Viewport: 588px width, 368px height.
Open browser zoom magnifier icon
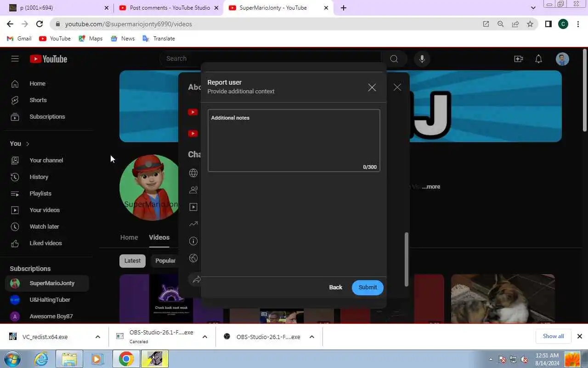[x=501, y=24]
